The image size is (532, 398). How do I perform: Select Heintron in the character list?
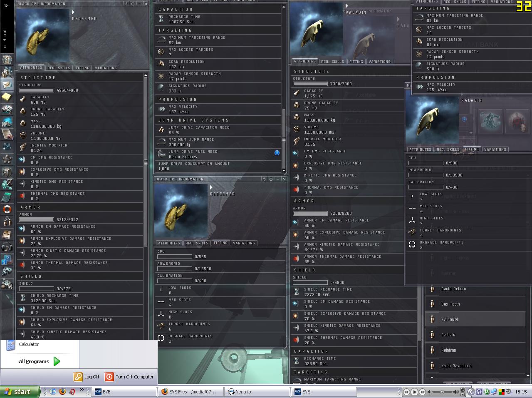[x=475, y=350]
